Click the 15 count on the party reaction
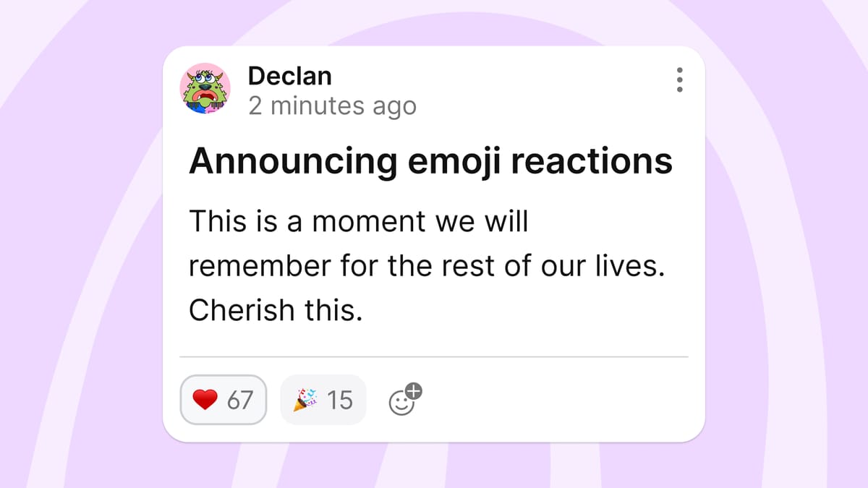This screenshot has width=868, height=488. tap(340, 398)
